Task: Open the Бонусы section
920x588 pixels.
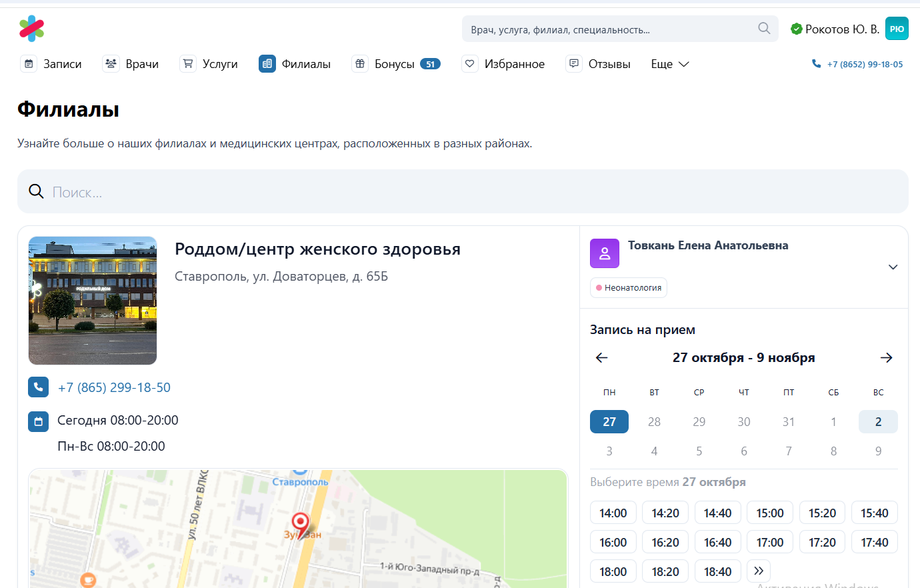Action: (x=395, y=64)
